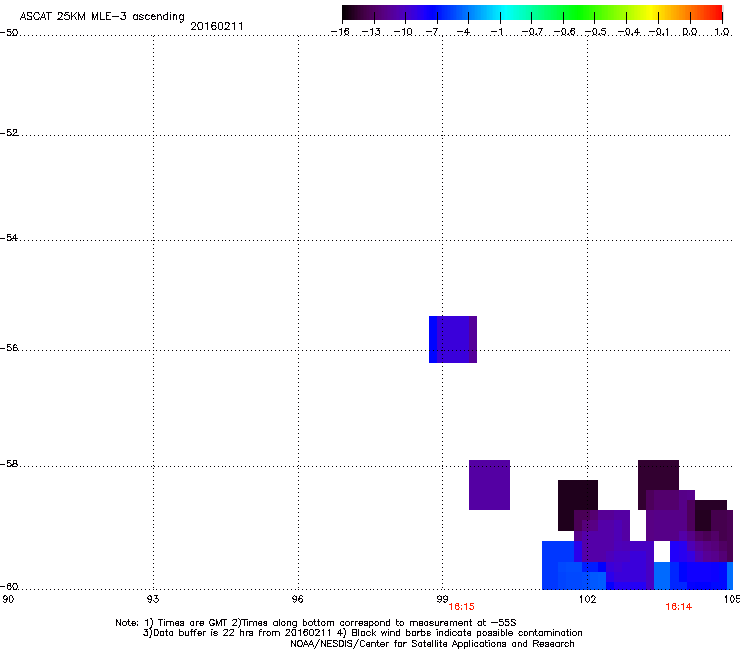Click the longitude label 96

297,599
